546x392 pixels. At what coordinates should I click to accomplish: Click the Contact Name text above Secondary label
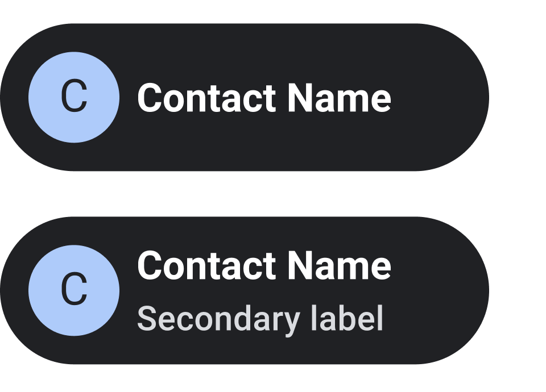264,265
